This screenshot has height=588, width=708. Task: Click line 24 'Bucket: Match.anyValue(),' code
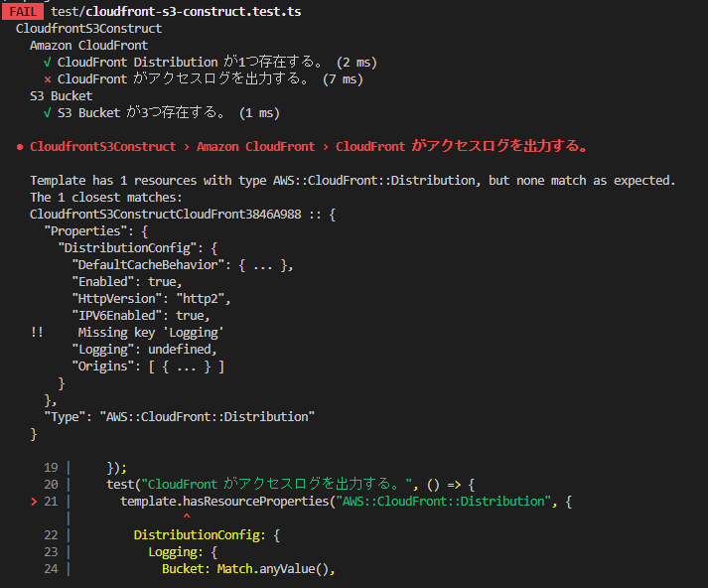click(248, 569)
